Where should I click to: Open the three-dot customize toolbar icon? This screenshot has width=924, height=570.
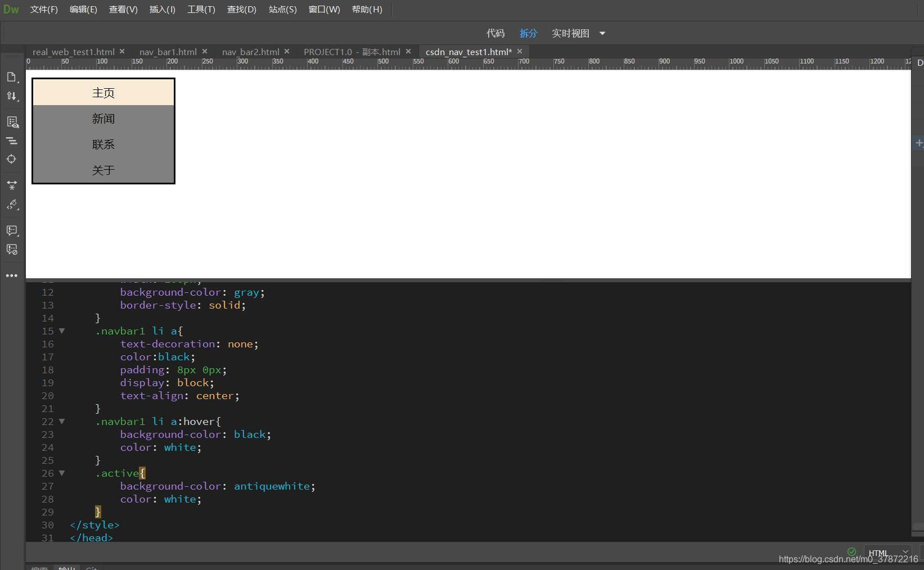(12, 275)
